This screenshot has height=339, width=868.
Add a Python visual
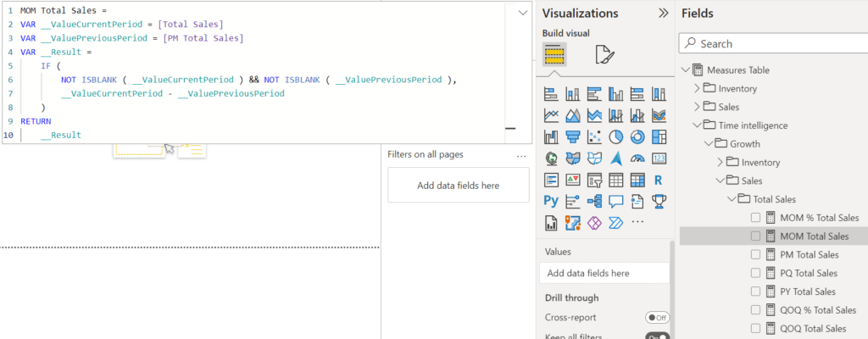(551, 201)
